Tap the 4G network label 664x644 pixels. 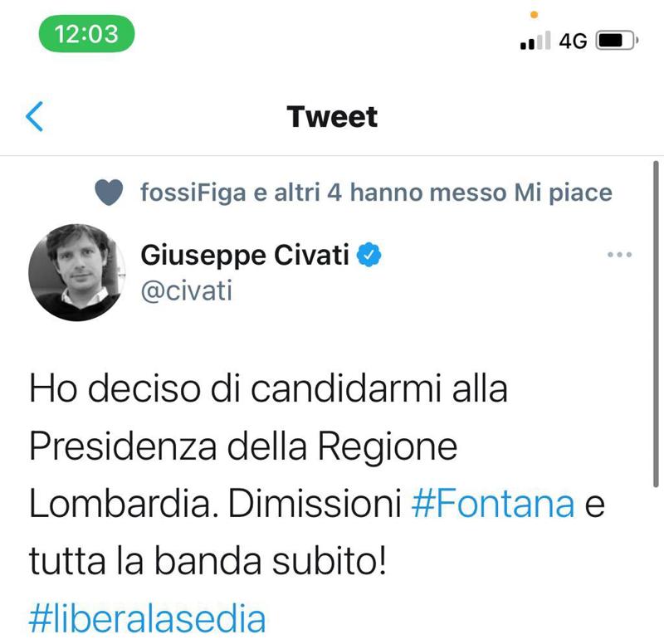tap(574, 41)
